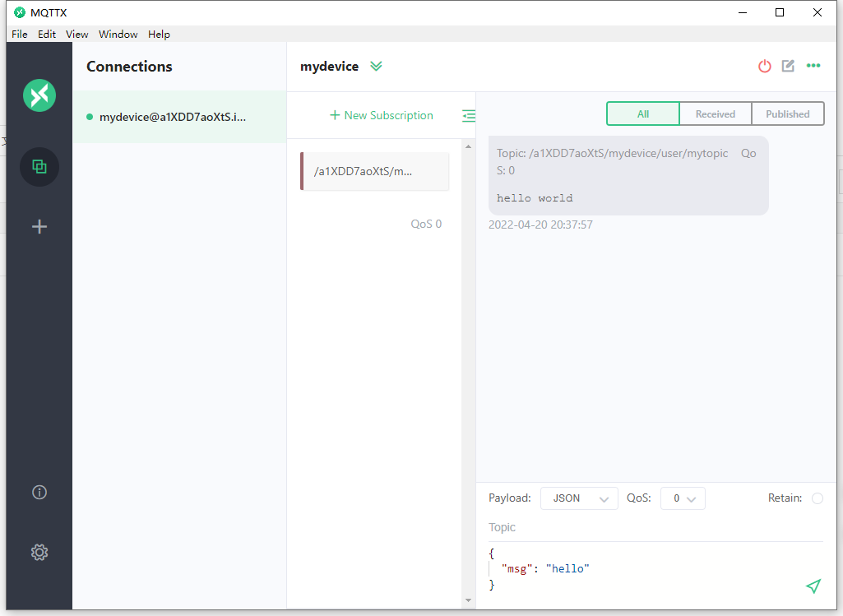The width and height of the screenshot is (843, 616).
Task: Disconnect using the red power icon
Action: (765, 66)
